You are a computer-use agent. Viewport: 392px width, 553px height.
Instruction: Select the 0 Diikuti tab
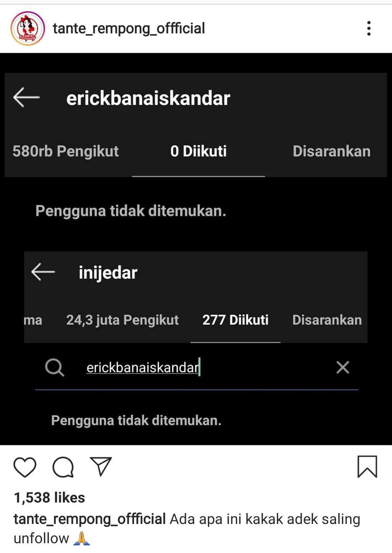point(198,151)
